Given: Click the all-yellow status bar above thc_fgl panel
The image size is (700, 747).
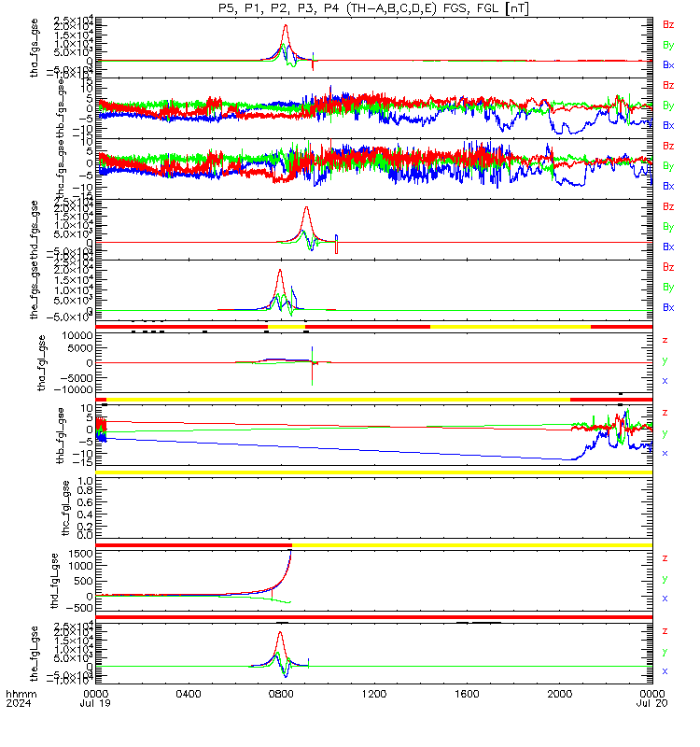Looking at the screenshot, I should click(374, 472).
